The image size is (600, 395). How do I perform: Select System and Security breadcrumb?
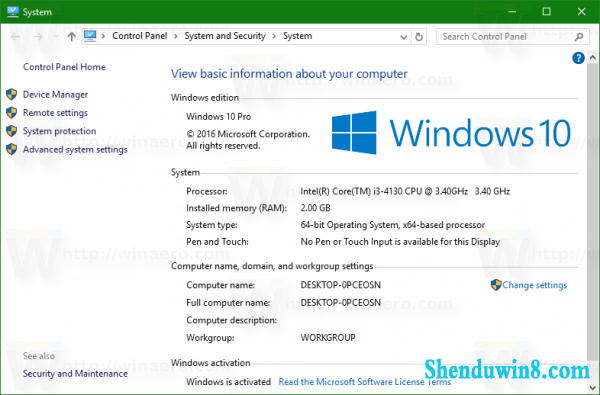pos(225,36)
